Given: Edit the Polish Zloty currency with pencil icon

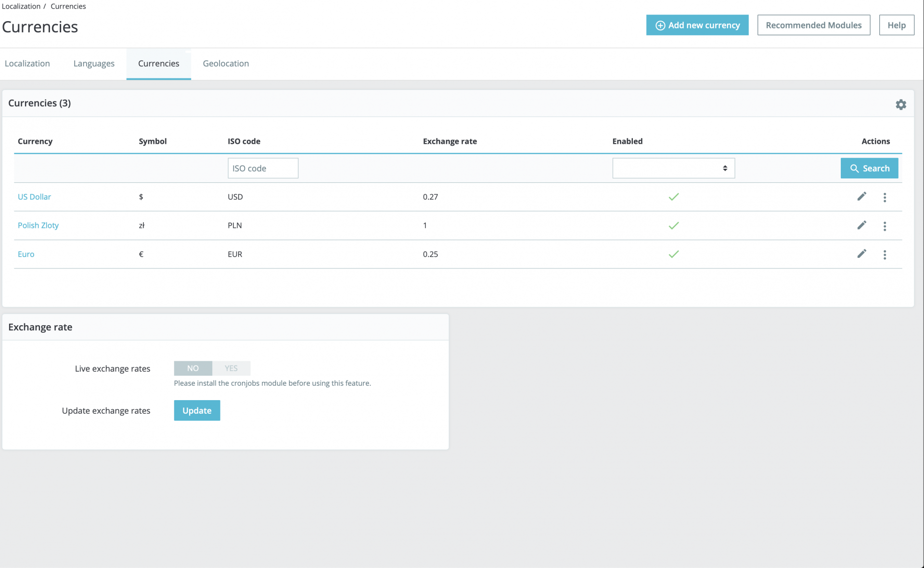Looking at the screenshot, I should (x=861, y=225).
